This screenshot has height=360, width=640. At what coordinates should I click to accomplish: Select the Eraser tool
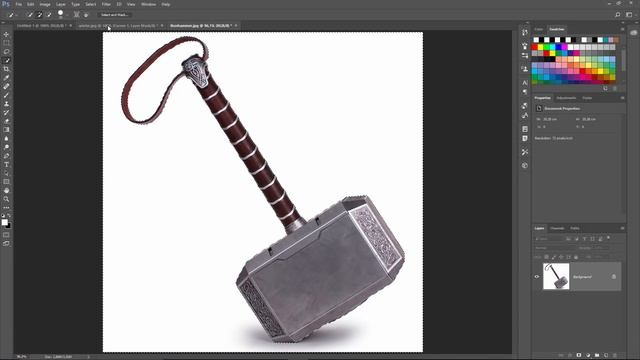pos(6,121)
